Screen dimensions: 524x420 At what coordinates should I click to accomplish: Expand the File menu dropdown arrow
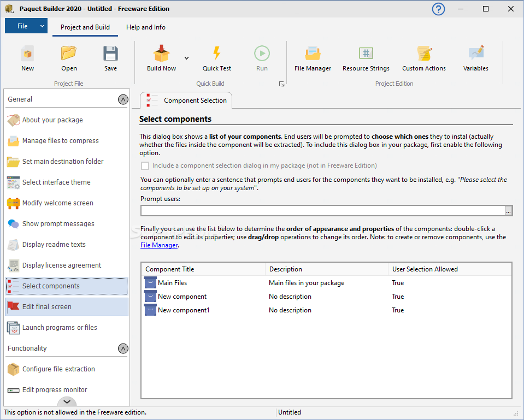(x=42, y=26)
